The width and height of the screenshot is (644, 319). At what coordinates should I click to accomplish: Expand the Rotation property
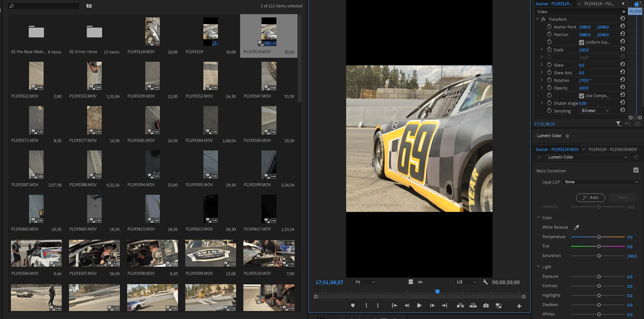542,80
